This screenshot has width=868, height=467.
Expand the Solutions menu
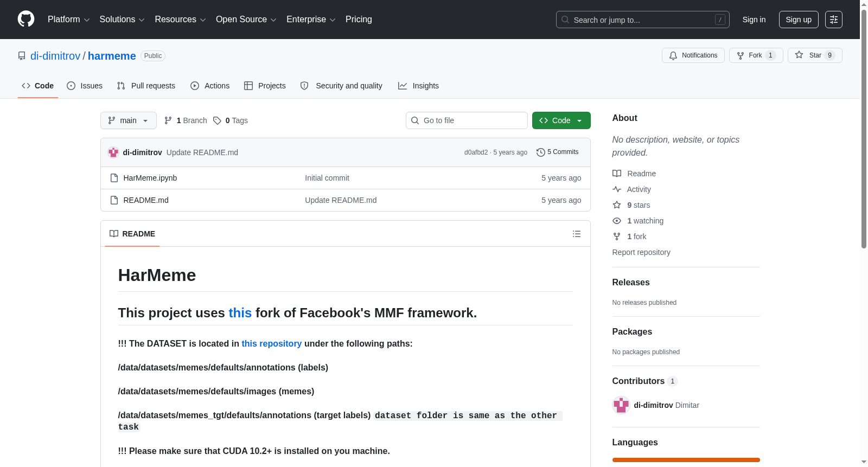coord(122,20)
